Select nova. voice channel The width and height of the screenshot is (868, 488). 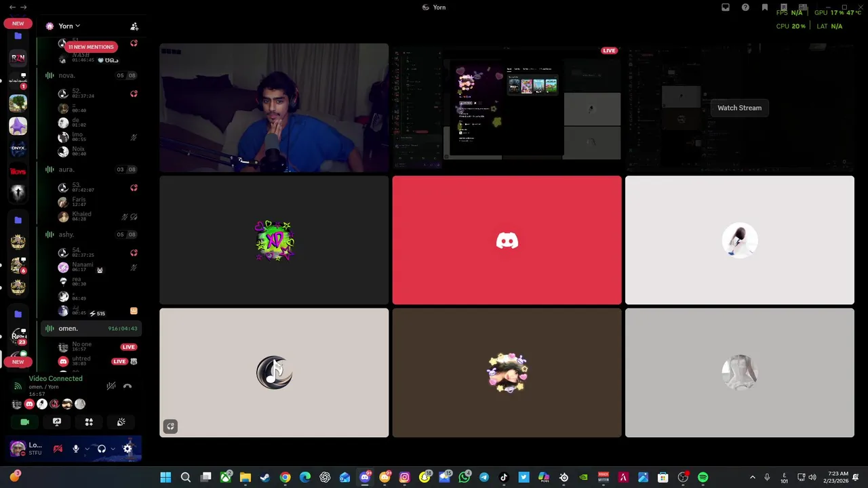[92, 75]
